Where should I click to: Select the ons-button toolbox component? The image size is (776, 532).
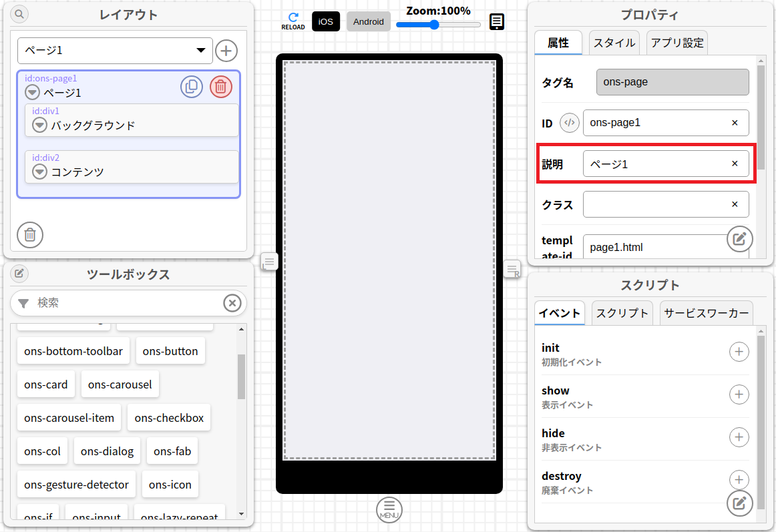(170, 351)
